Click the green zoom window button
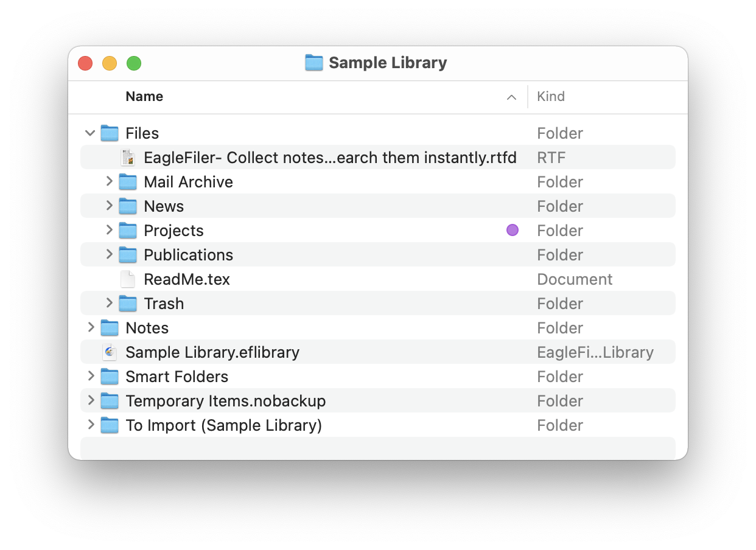 (134, 63)
